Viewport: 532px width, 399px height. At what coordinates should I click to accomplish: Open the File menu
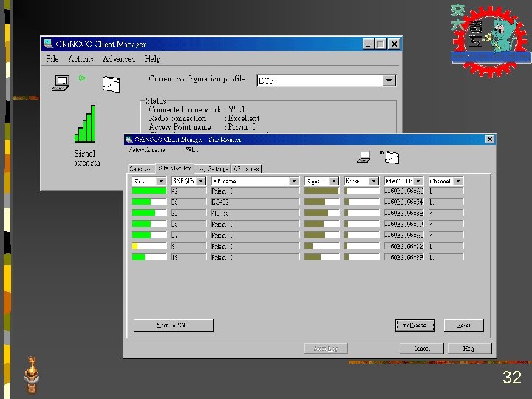(x=52, y=59)
